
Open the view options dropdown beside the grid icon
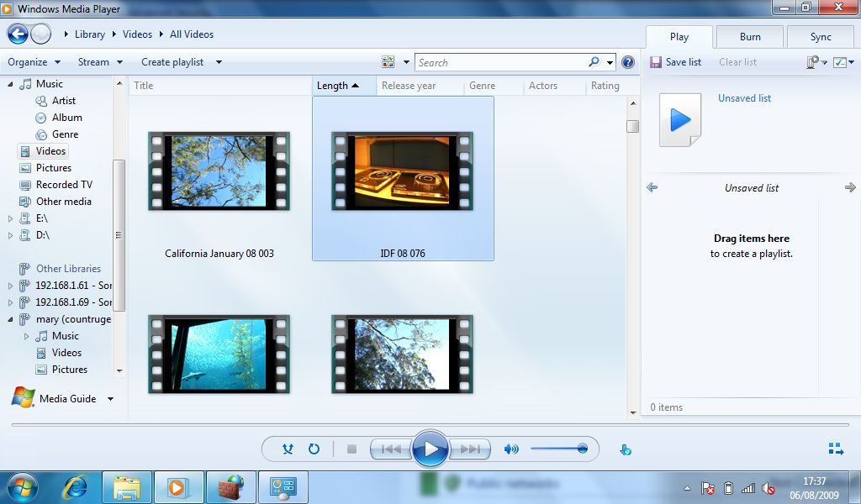point(405,61)
